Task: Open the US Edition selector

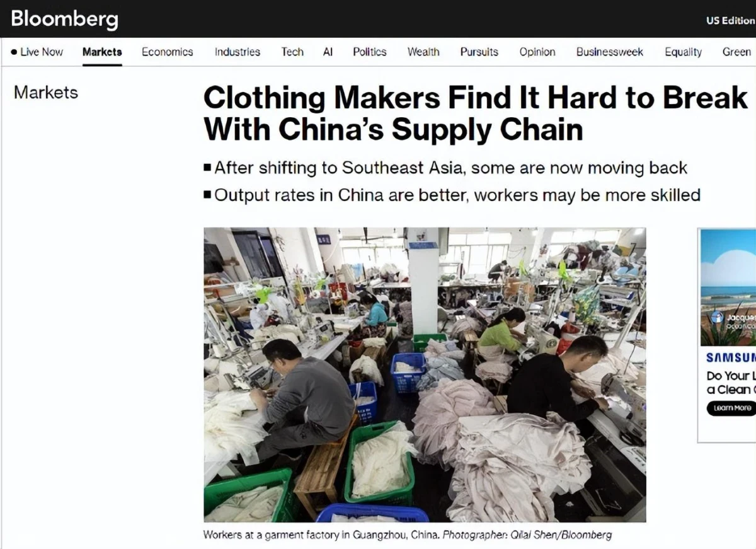Action: tap(731, 20)
